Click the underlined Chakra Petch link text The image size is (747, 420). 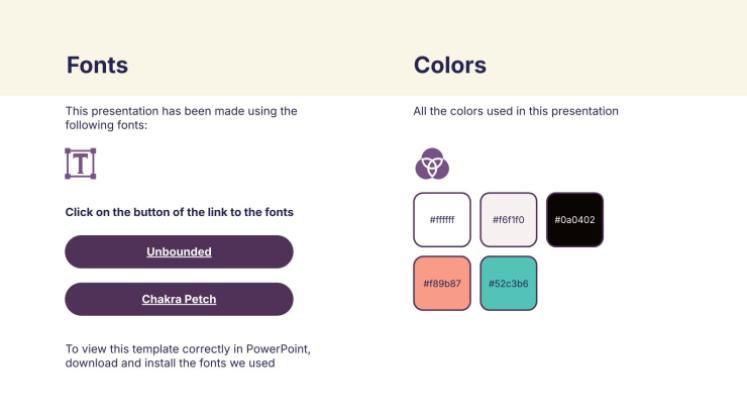[x=179, y=299]
